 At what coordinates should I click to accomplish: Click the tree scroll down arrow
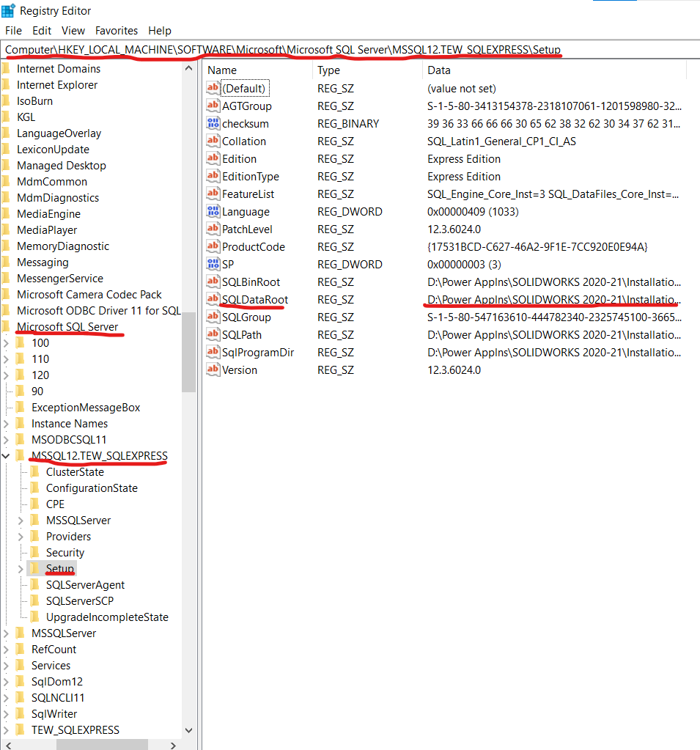(x=189, y=730)
